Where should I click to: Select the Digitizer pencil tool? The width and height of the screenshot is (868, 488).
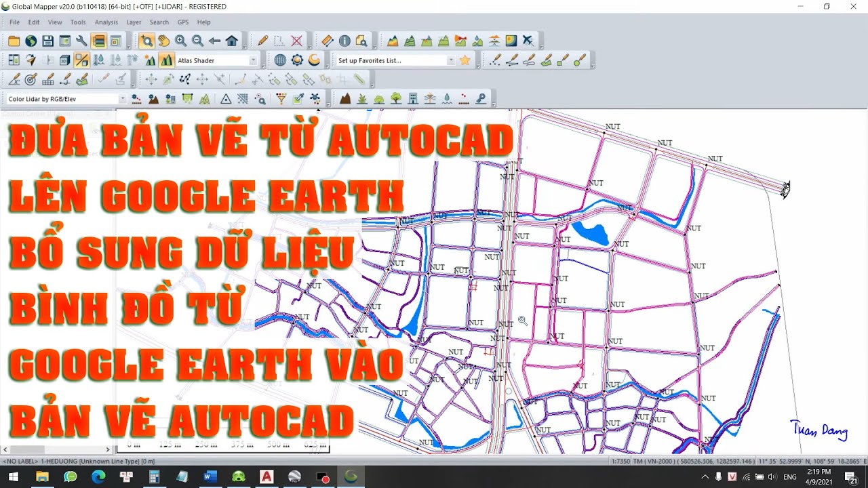(262, 41)
